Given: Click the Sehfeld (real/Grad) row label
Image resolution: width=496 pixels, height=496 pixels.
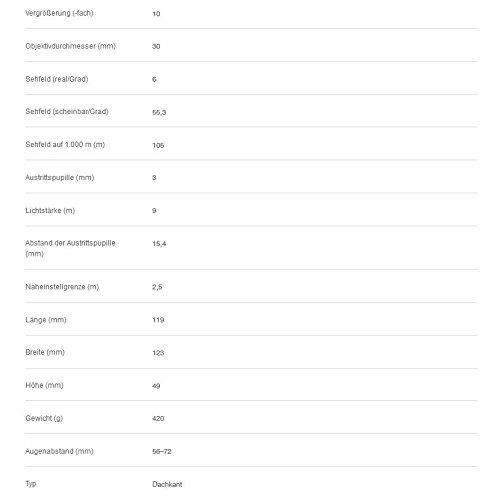Looking at the screenshot, I should (57, 79).
